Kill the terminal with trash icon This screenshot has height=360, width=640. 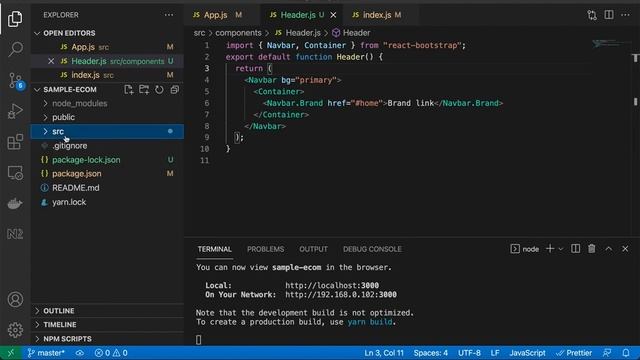pos(591,249)
